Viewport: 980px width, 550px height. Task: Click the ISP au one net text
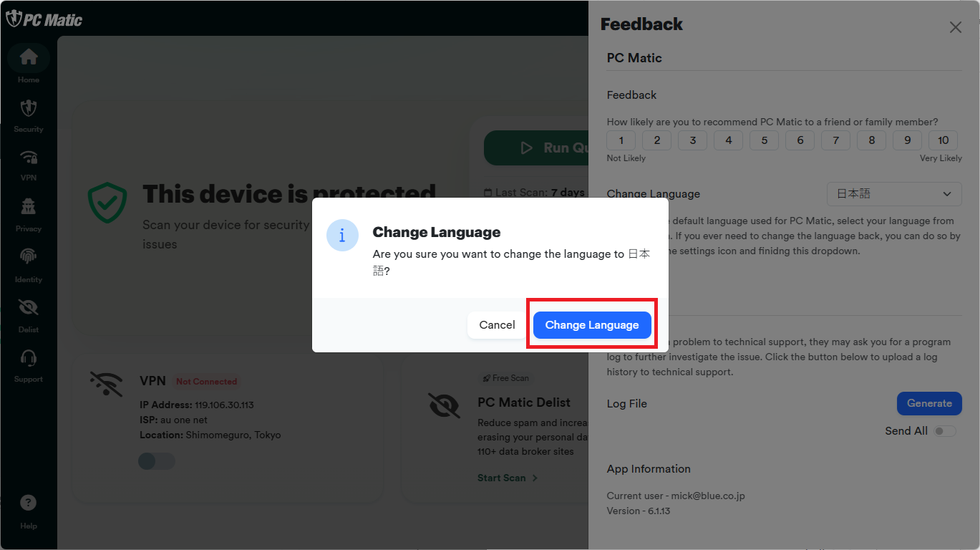coord(174,420)
